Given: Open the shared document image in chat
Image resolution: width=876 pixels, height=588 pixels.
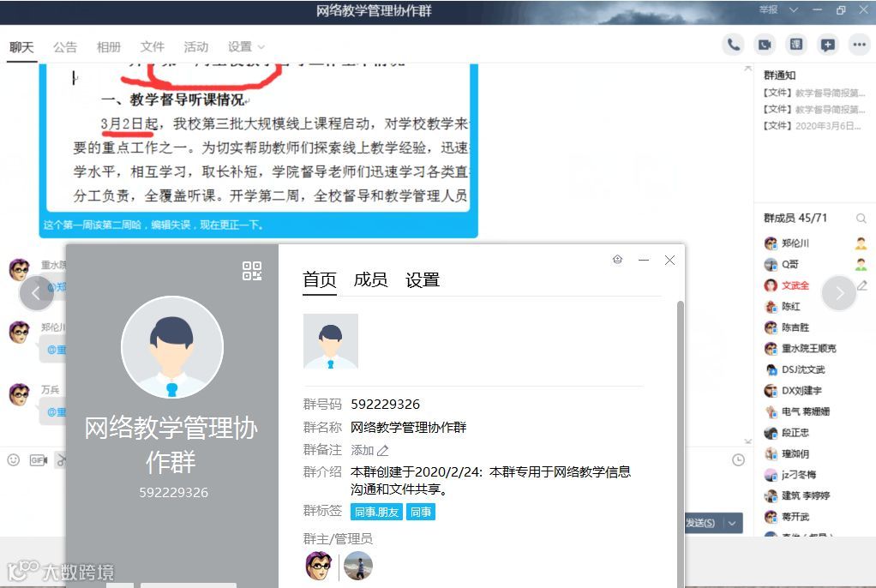Looking at the screenshot, I should [x=258, y=137].
